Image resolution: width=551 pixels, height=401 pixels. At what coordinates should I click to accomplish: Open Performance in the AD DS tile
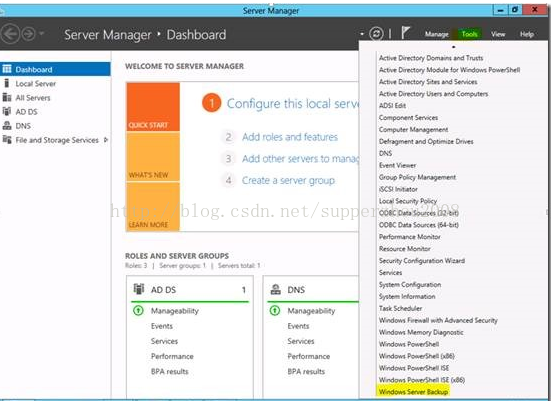click(x=172, y=356)
